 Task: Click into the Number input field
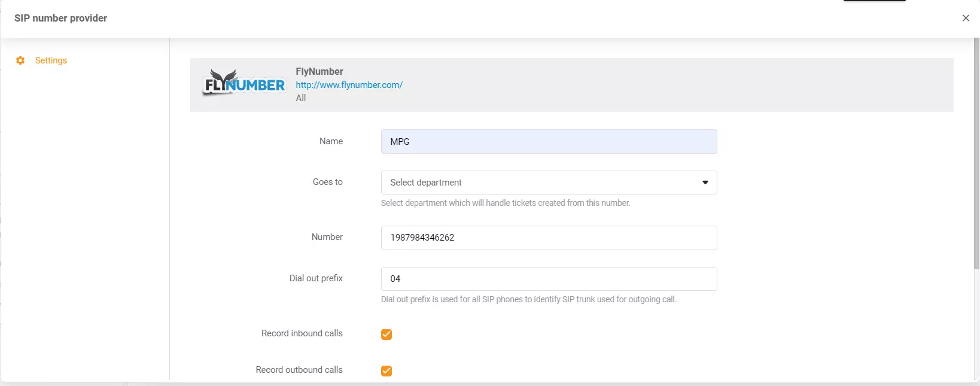tap(549, 238)
